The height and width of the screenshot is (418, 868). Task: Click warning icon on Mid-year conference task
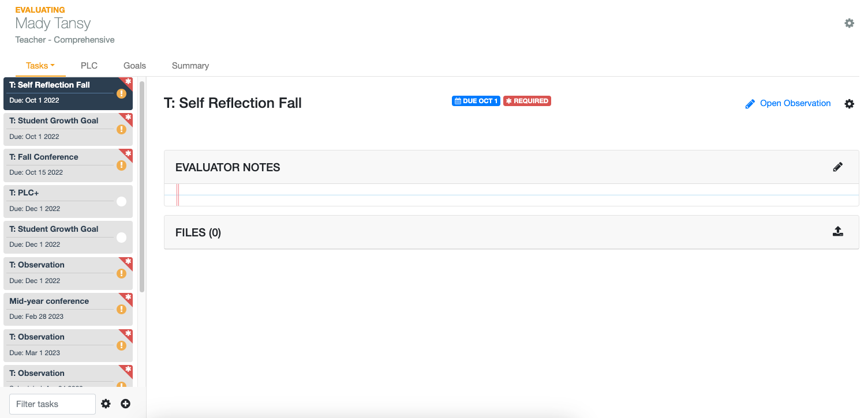[121, 310]
